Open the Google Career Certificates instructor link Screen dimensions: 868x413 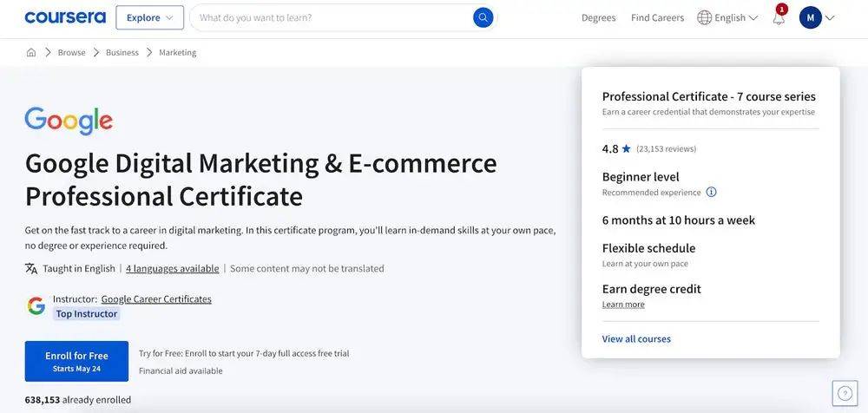coord(156,299)
